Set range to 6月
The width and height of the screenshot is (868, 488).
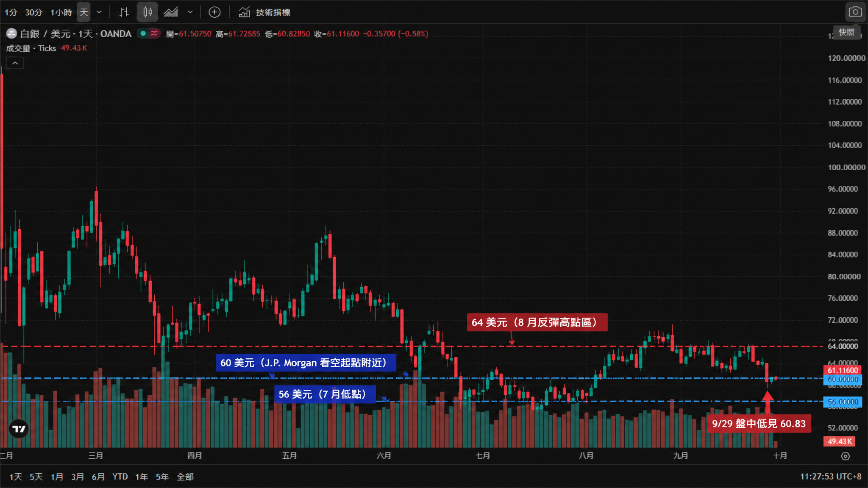tap(98, 477)
